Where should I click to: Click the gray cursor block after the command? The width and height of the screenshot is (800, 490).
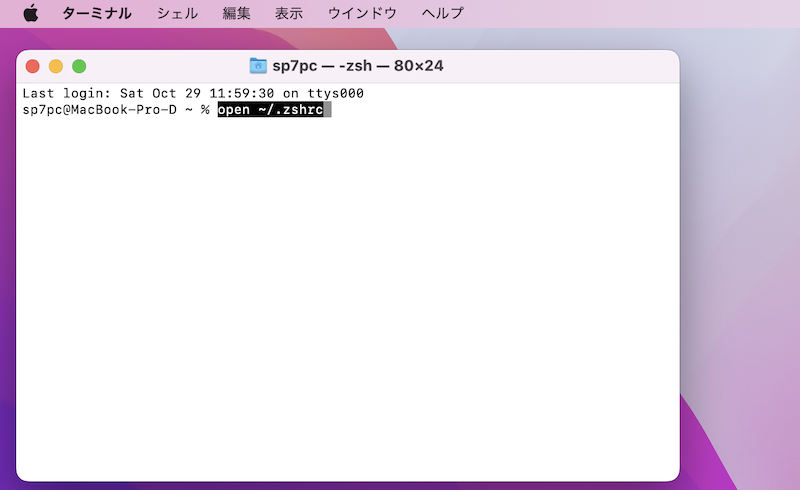327,109
